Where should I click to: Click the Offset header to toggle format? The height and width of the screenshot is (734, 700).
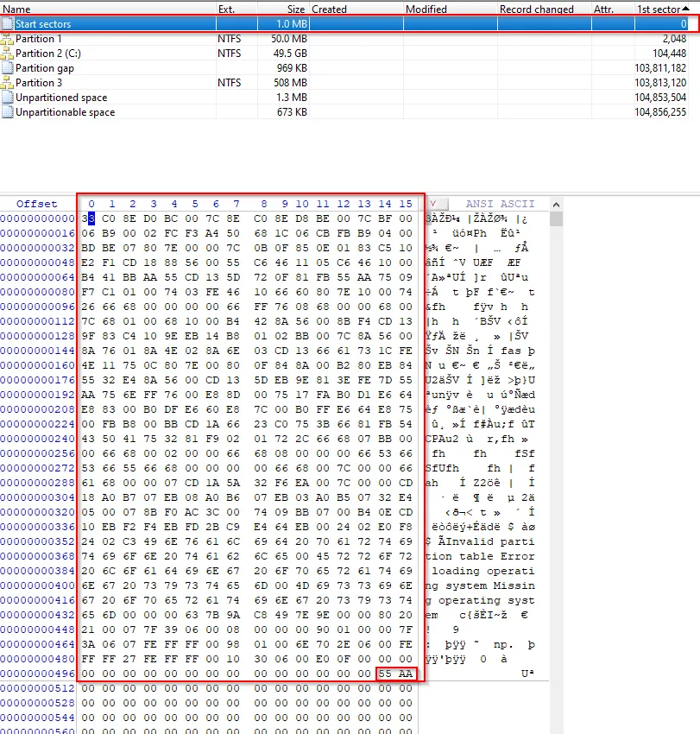[37, 204]
